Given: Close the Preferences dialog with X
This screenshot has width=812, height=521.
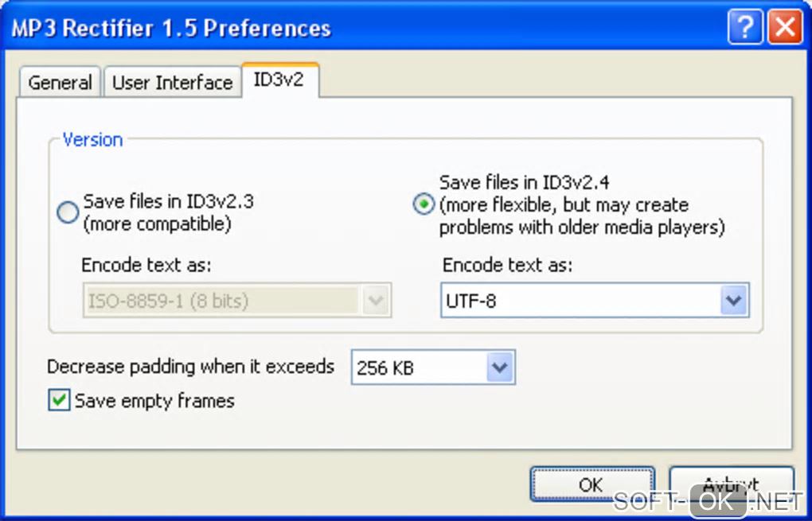Looking at the screenshot, I should pyautogui.click(x=785, y=29).
